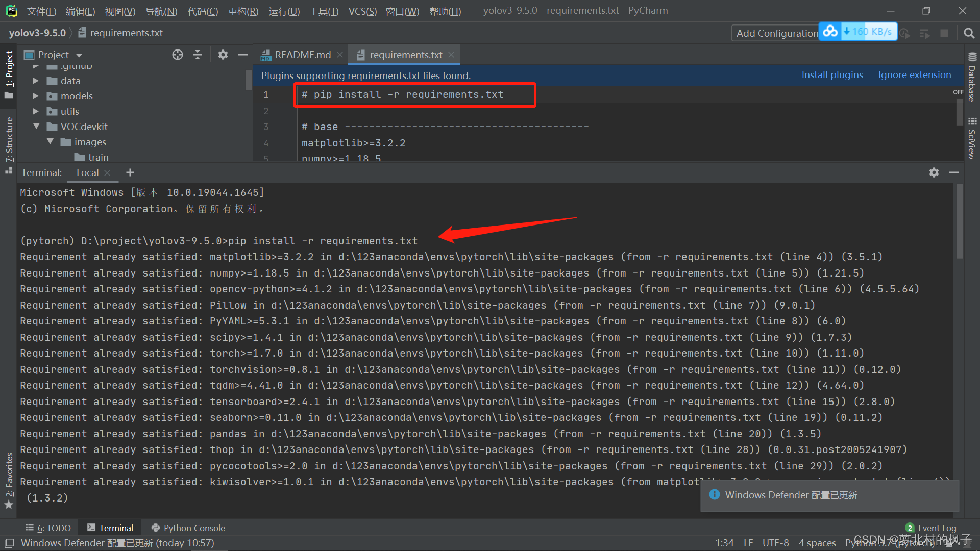Screen dimensions: 980x551
Task: Click the Search Everywhere magnifier icon
Action: point(968,33)
